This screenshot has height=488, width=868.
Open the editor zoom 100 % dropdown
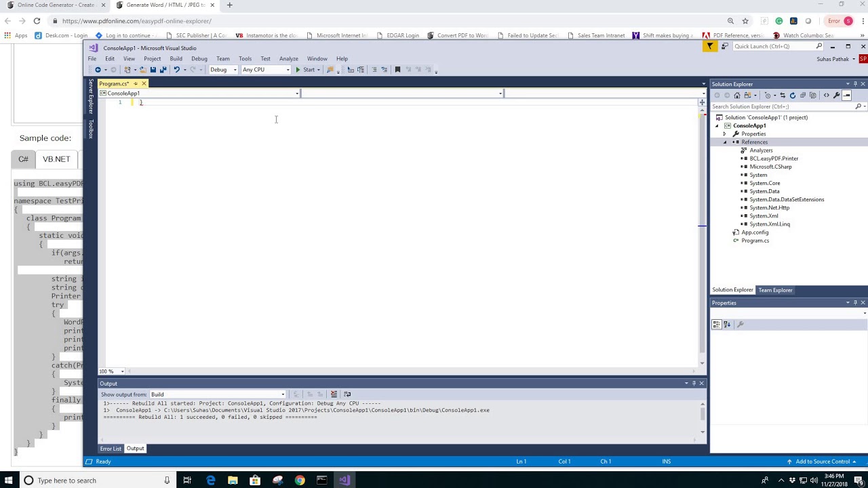pyautogui.click(x=122, y=371)
